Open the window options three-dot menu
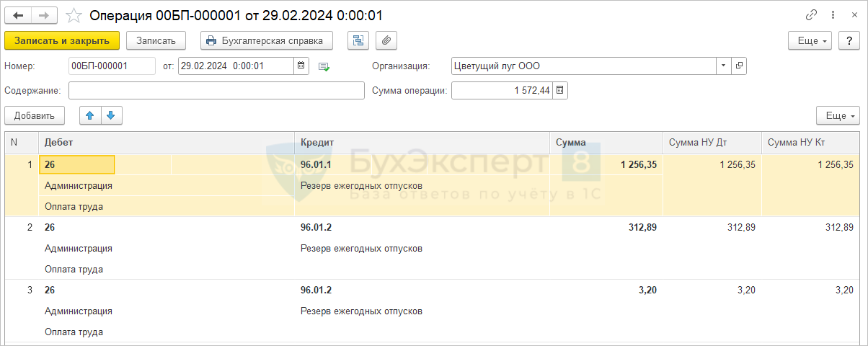This screenshot has width=868, height=346. point(832,14)
